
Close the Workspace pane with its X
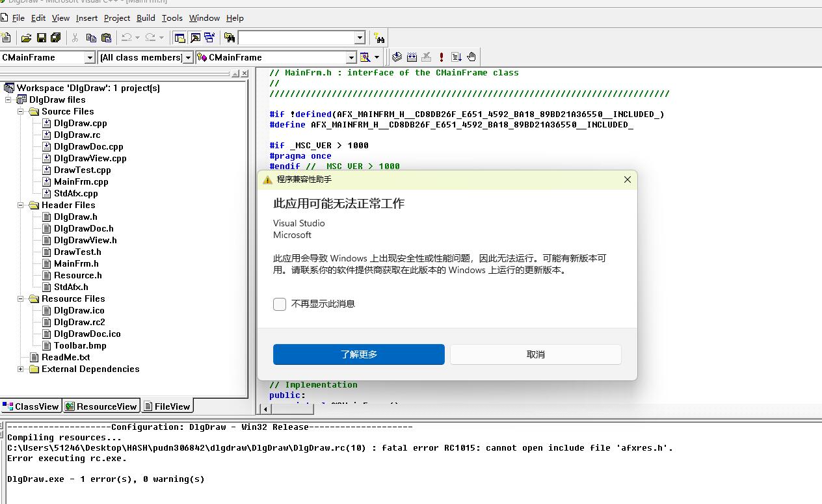coord(245,73)
